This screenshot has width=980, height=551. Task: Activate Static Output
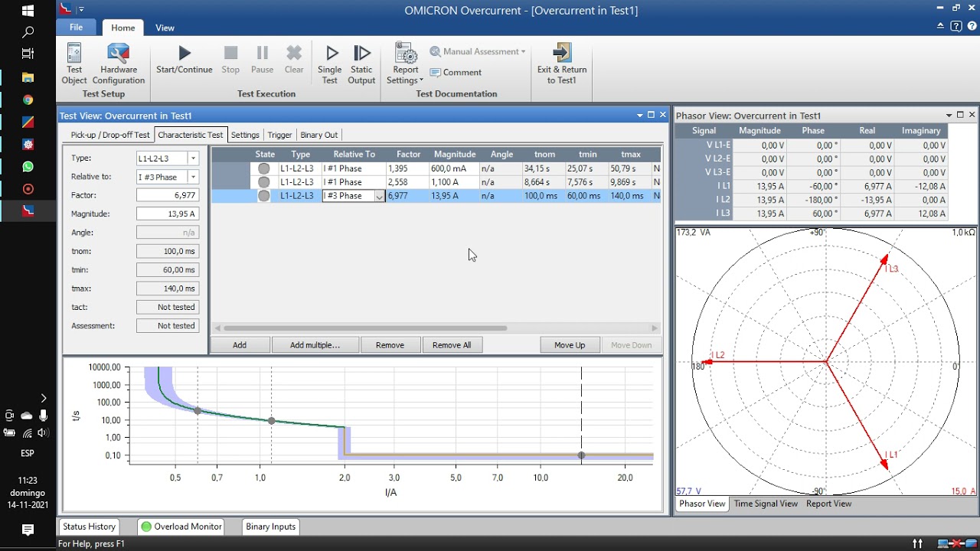click(361, 63)
